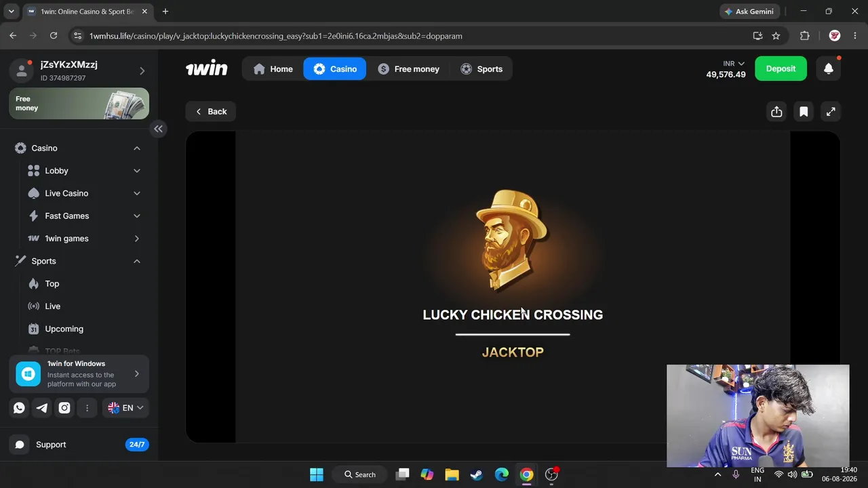Viewport: 868px width, 488px height.
Task: Open a new browser tab
Action: click(165, 12)
